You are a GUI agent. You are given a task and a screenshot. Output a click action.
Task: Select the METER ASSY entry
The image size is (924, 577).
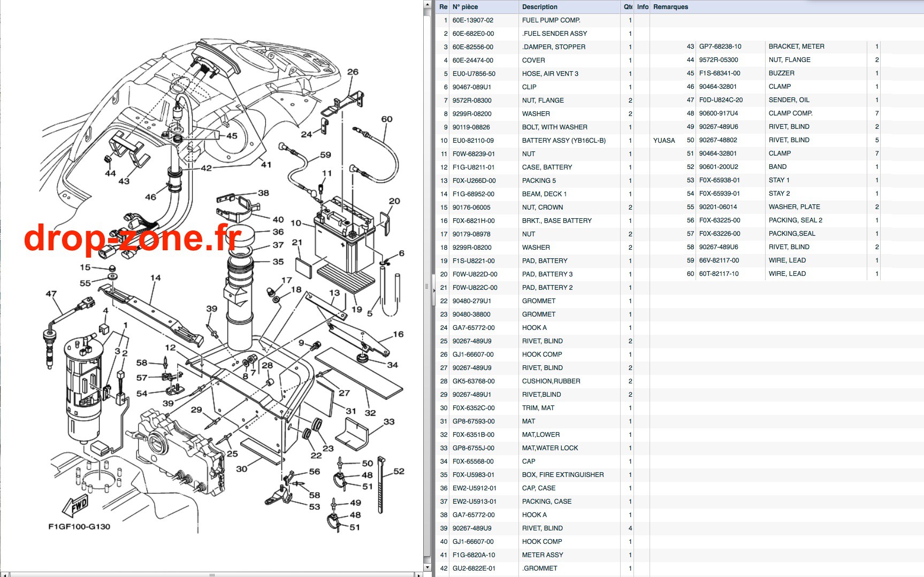pos(543,555)
